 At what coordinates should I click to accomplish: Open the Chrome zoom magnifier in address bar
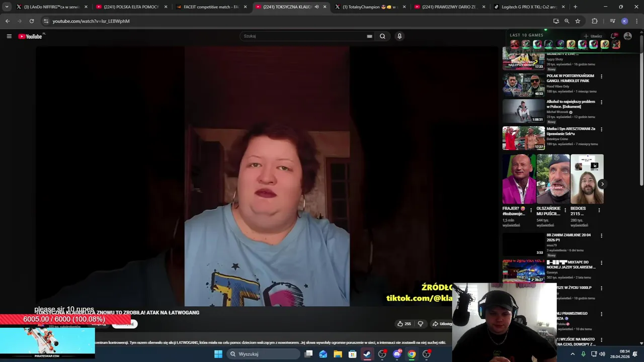567,21
